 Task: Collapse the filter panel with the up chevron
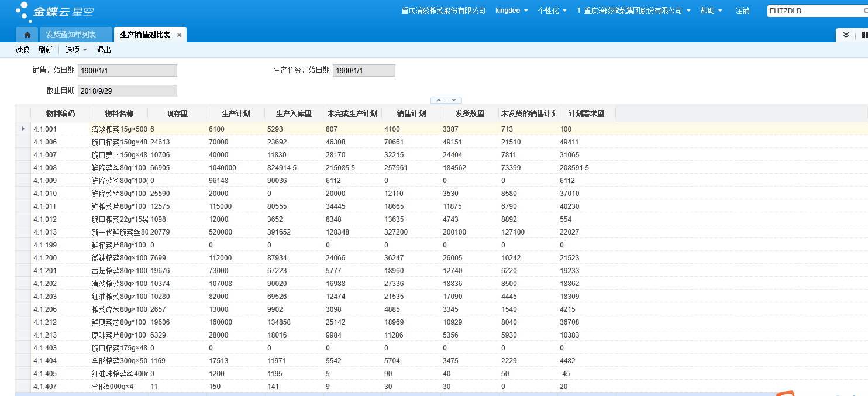(x=438, y=100)
